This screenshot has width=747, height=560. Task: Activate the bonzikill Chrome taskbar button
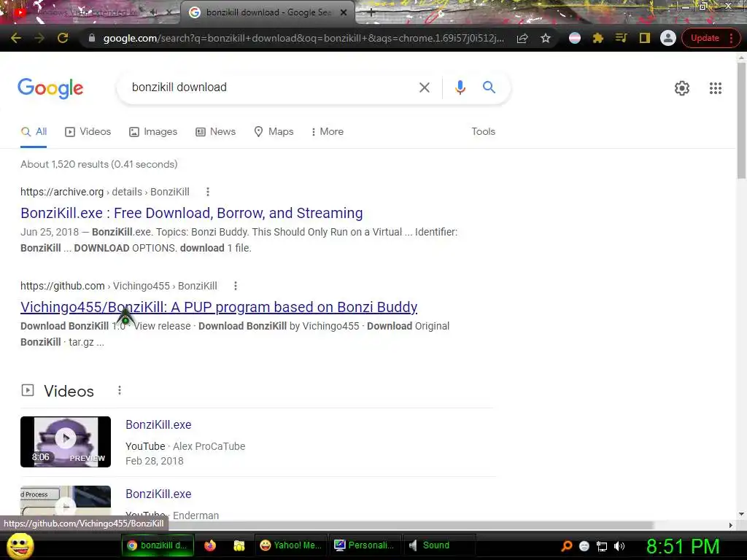coord(158,545)
